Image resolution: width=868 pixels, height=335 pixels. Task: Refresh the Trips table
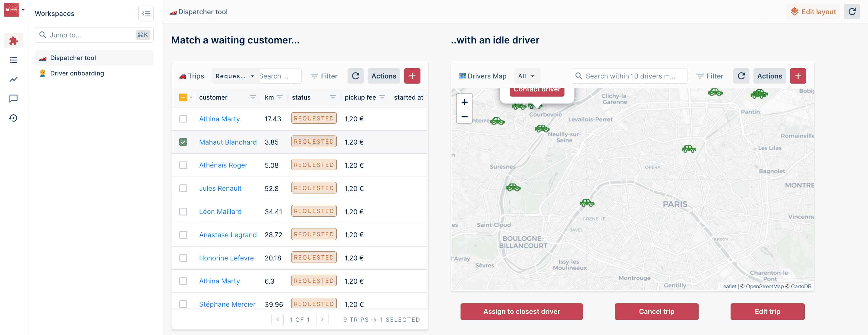(355, 76)
